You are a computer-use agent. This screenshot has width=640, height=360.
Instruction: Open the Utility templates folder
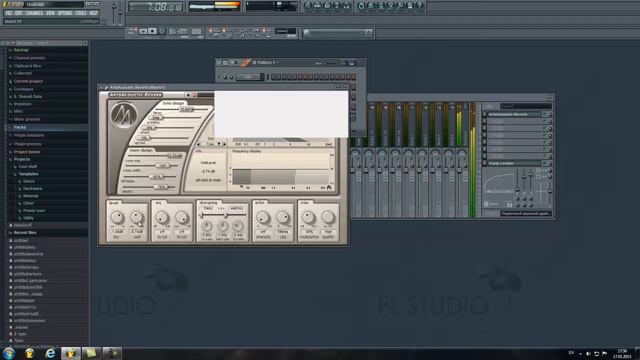28,218
